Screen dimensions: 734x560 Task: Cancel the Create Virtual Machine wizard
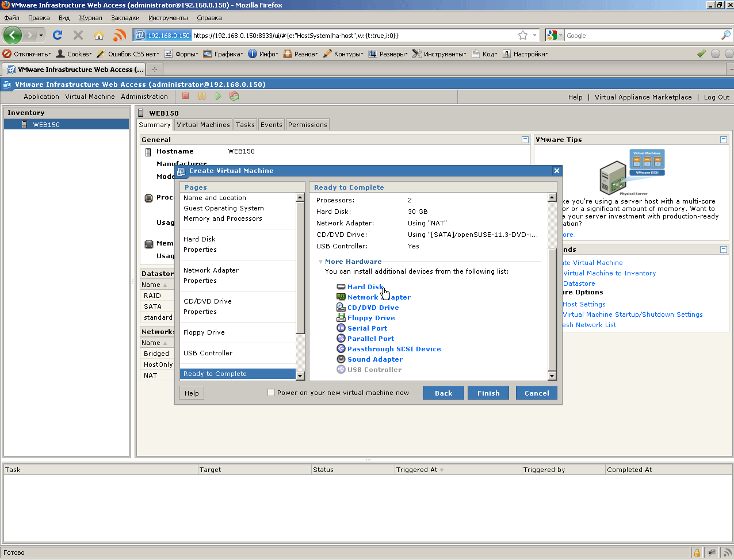(537, 393)
